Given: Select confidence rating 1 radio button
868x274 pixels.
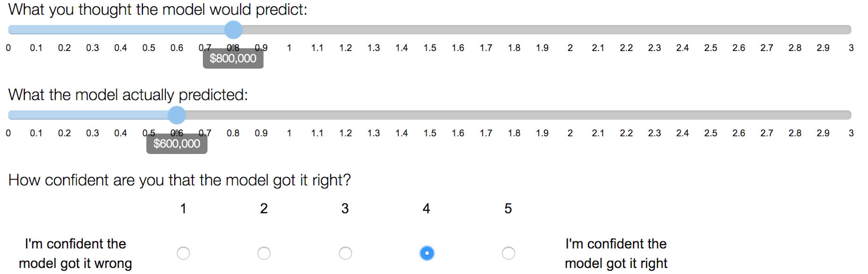Looking at the screenshot, I should coord(183,253).
